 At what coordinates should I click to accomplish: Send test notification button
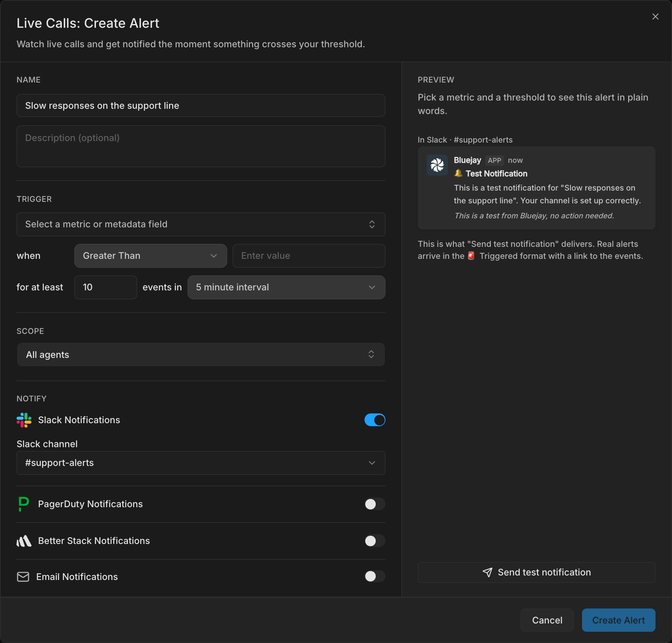point(536,572)
